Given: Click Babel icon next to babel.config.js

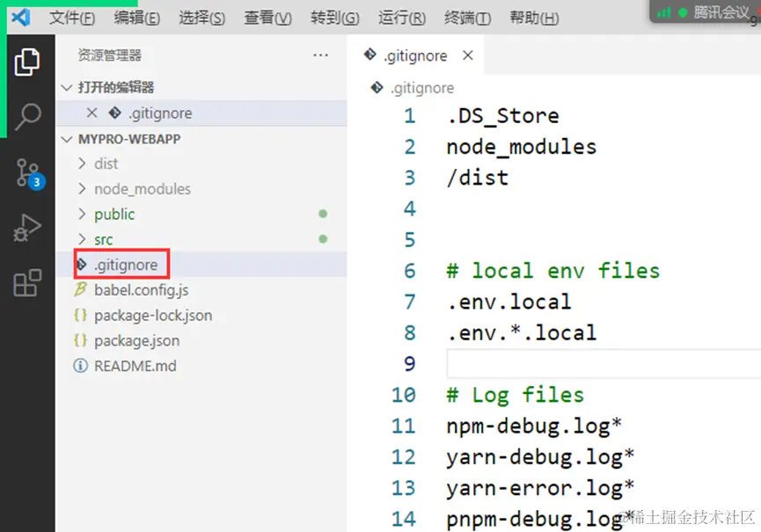Looking at the screenshot, I should point(80,289).
